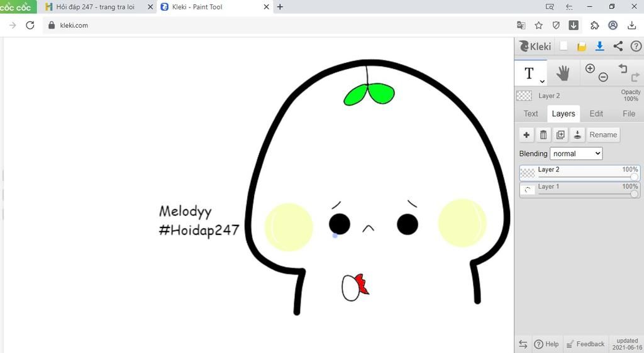
Task: Open the Feedback link
Action: tap(586, 344)
